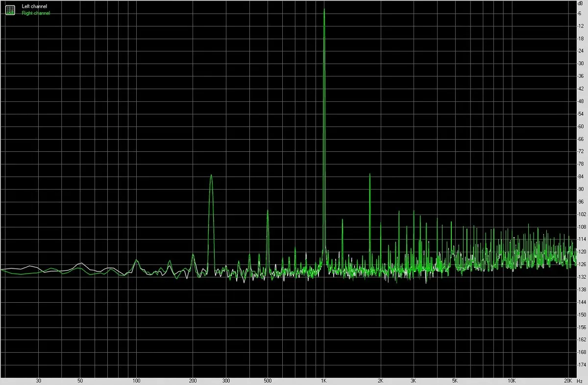Click the "-114" level axis label
The width and height of the screenshot is (588, 385).
click(x=581, y=239)
